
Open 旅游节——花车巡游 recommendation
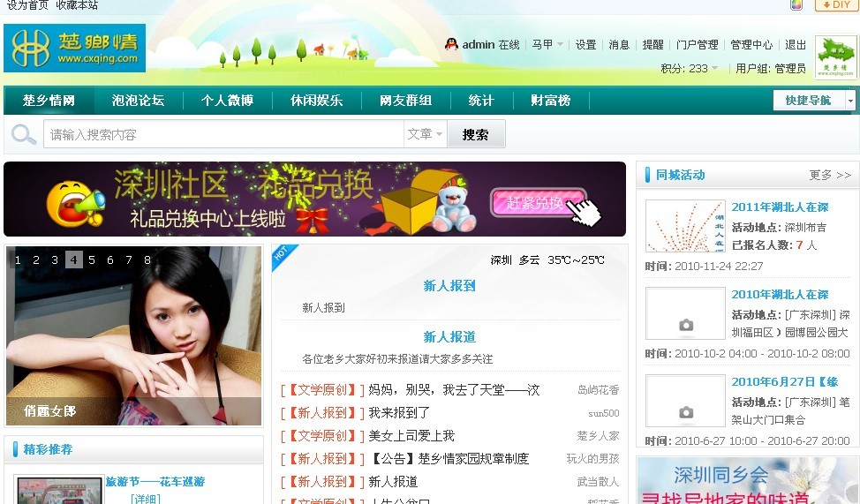(x=155, y=482)
